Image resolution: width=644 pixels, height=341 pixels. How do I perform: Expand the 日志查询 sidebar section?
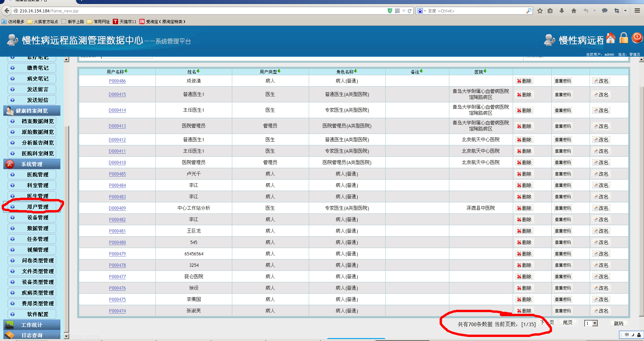[x=32, y=335]
